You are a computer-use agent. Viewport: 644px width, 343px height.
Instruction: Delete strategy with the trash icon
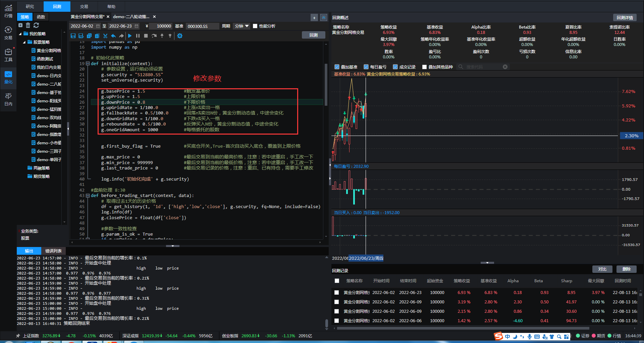tap(28, 25)
